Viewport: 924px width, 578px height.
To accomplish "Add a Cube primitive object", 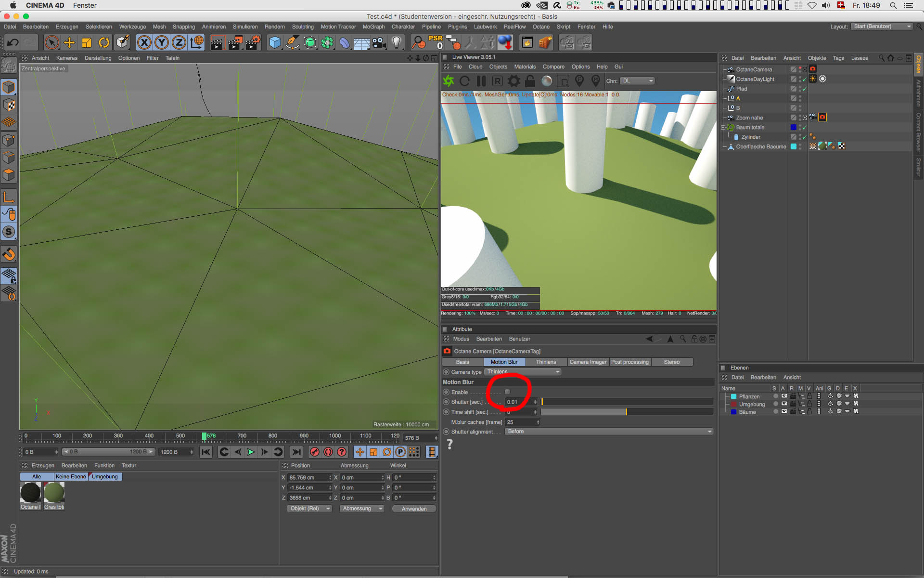I will 275,43.
